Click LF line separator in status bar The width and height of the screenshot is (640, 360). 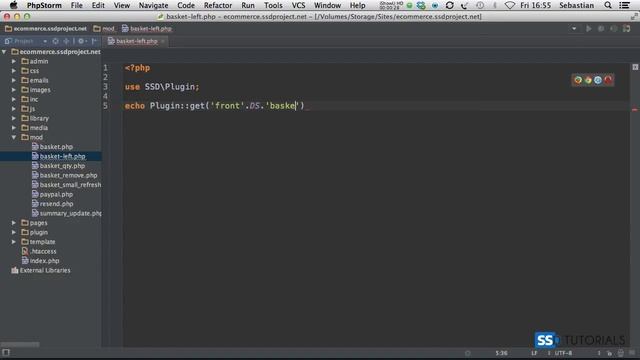coord(534,353)
